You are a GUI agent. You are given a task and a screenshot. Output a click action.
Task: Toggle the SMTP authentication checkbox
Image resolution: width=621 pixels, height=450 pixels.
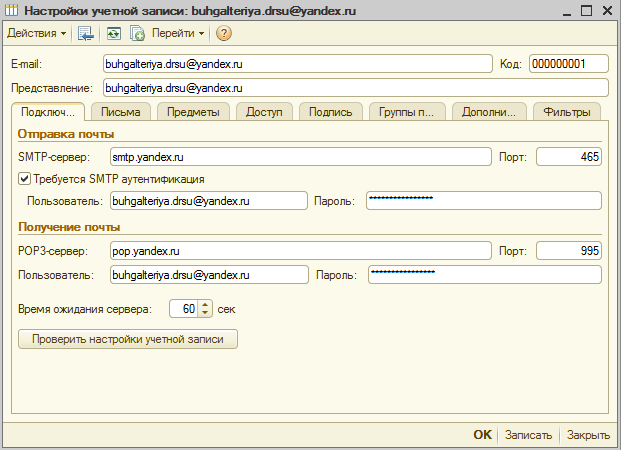(x=24, y=179)
